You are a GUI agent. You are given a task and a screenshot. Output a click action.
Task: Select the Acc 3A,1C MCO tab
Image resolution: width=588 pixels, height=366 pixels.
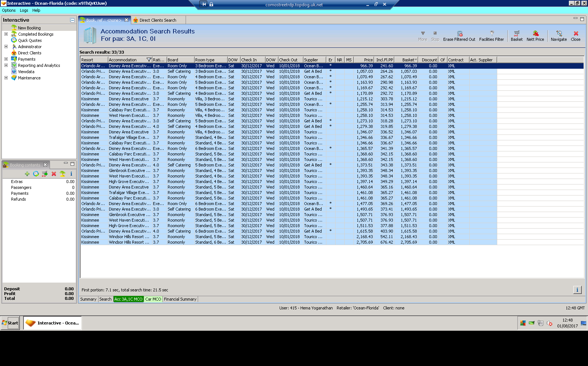[128, 299]
